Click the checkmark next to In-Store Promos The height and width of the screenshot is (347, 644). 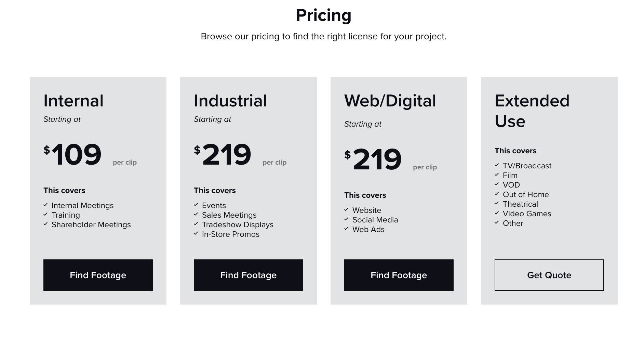196,234
